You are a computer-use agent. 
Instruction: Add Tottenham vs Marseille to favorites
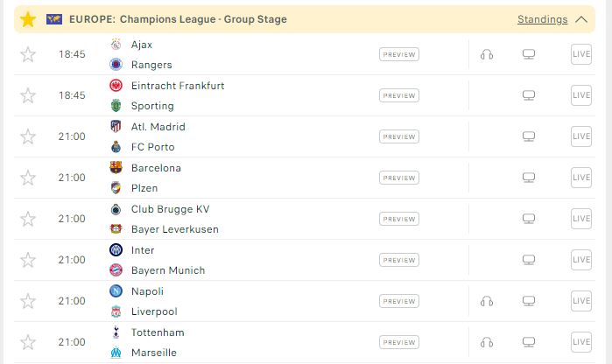tap(28, 342)
